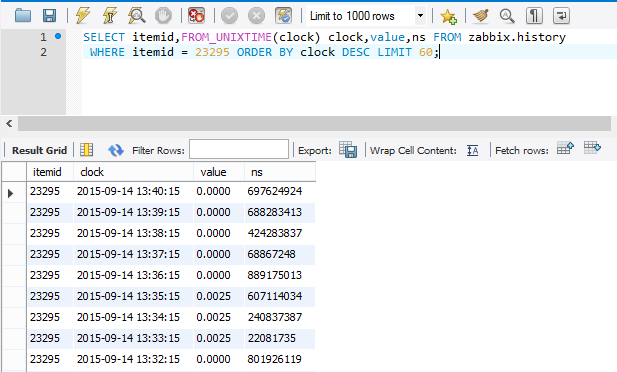Select the Result Grid label
Screen dimensions: 617x372
[x=39, y=150]
